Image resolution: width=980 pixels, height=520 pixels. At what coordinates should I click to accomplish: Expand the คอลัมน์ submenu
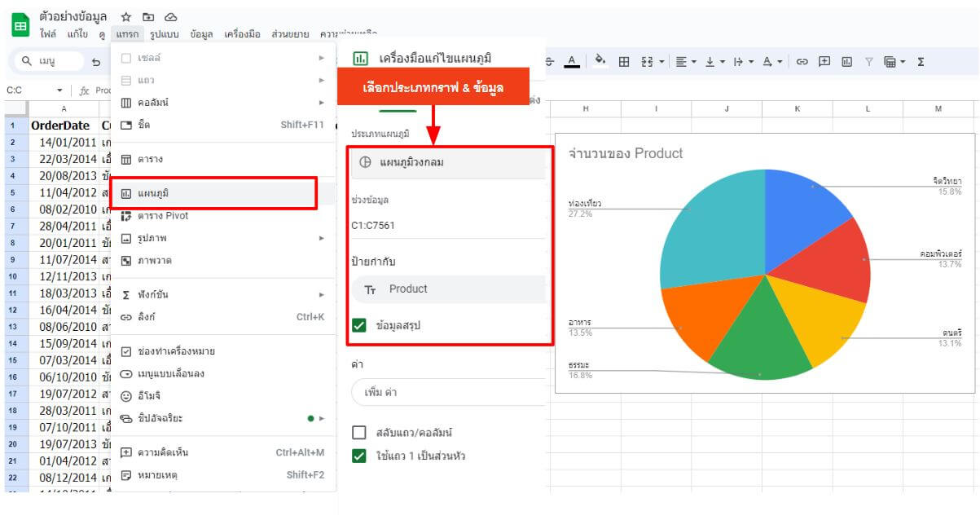point(222,103)
